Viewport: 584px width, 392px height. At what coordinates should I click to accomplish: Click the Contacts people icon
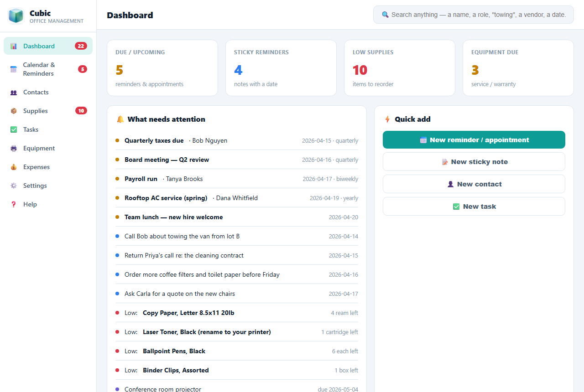14,93
